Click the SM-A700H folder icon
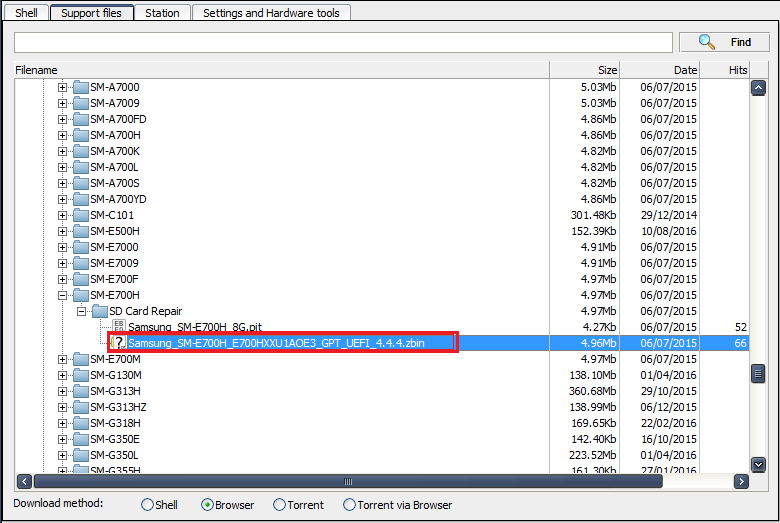Screen dimensions: 780x523 81,135
